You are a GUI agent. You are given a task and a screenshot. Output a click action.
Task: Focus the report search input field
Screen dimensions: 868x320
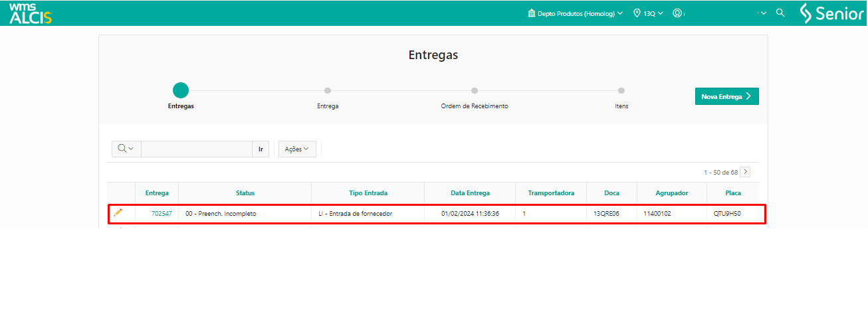click(x=197, y=149)
